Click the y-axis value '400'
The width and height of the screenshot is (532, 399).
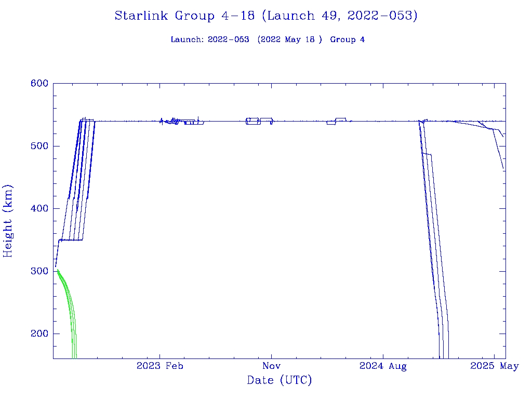coord(39,208)
